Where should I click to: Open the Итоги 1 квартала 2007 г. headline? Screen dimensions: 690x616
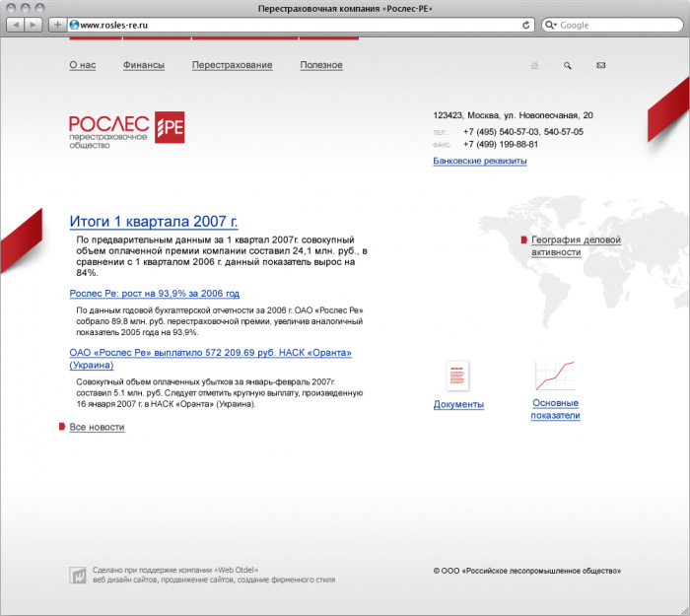click(x=154, y=222)
